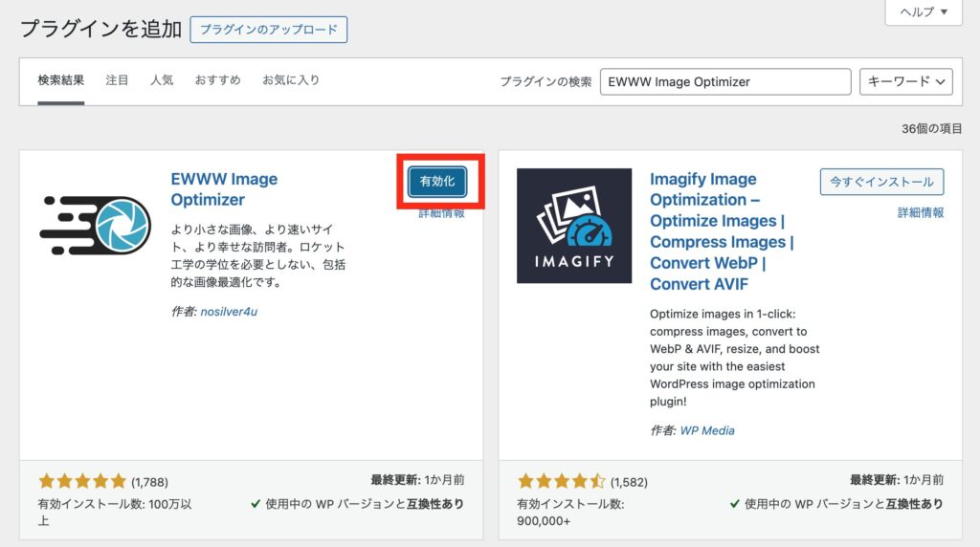The image size is (980, 547).
Task: Switch to the 注目 tab
Action: coord(117,80)
